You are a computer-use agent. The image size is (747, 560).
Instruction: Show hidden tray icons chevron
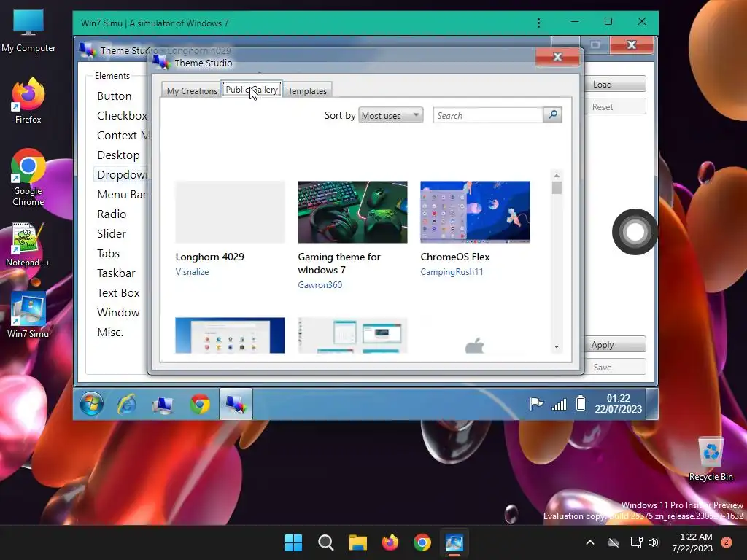[589, 542]
